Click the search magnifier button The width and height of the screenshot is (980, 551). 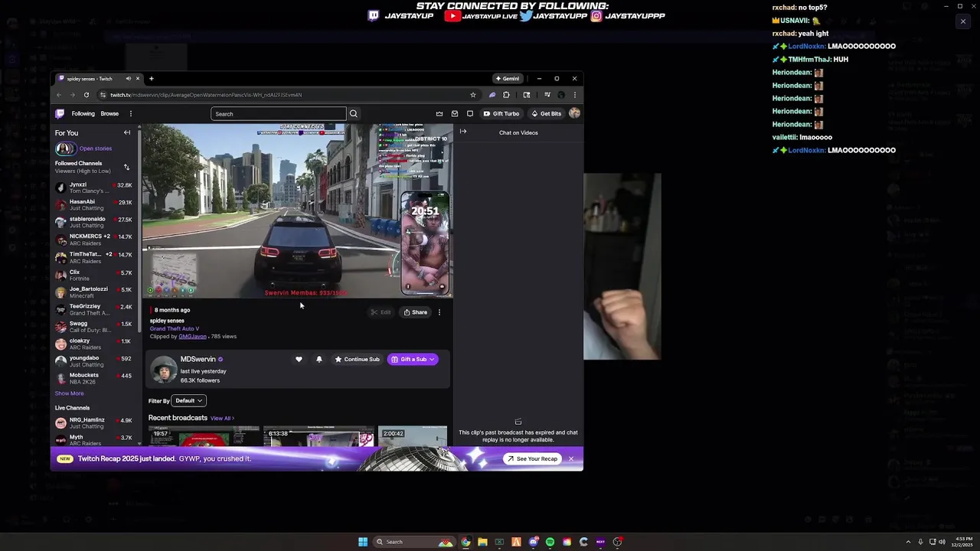coord(353,113)
